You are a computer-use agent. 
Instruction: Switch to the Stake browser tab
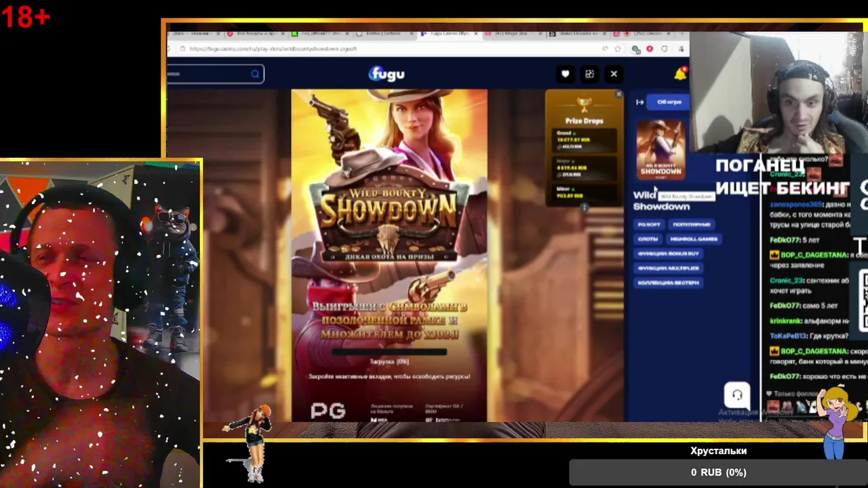[576, 33]
